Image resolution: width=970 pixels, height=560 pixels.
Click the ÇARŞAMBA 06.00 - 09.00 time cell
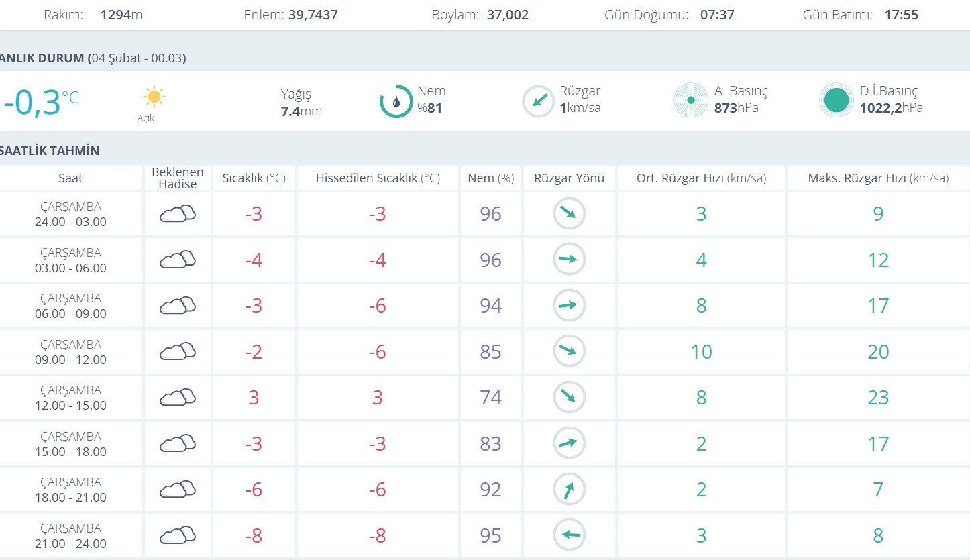click(70, 306)
